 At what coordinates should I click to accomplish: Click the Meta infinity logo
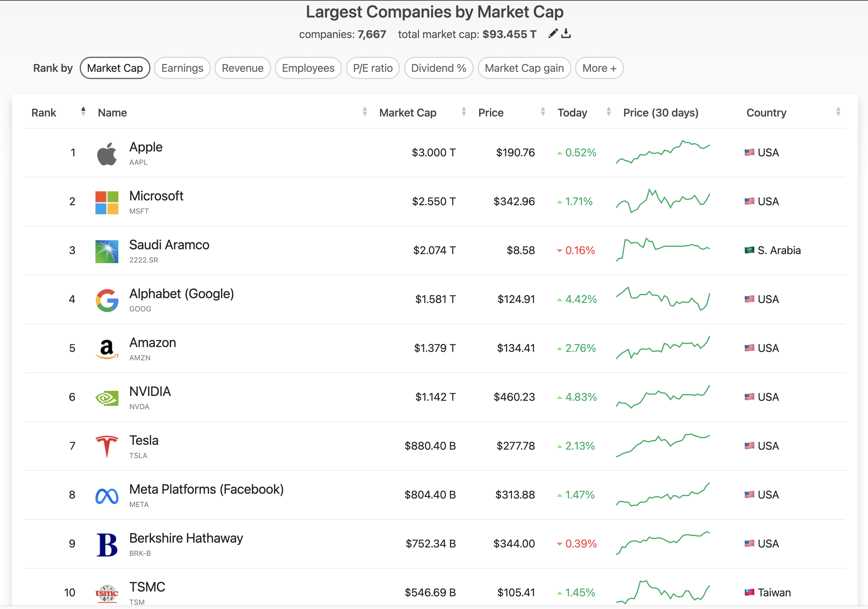(107, 496)
